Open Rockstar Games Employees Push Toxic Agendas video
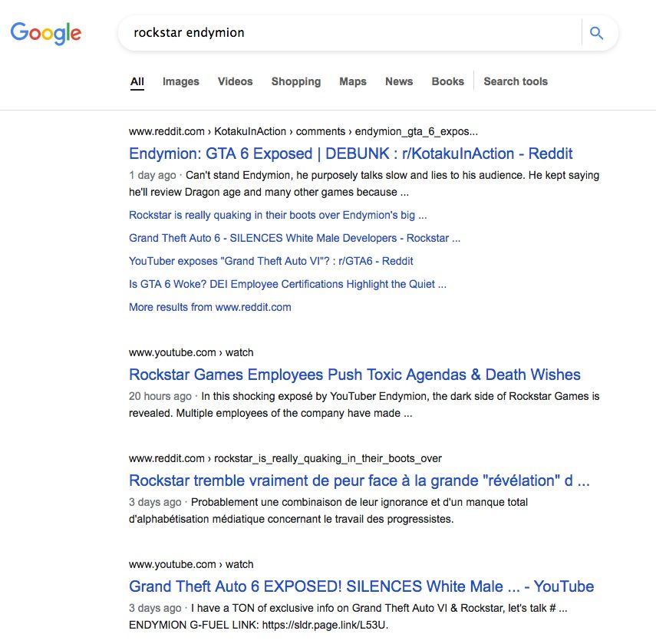This screenshot has width=656, height=644. tap(354, 375)
